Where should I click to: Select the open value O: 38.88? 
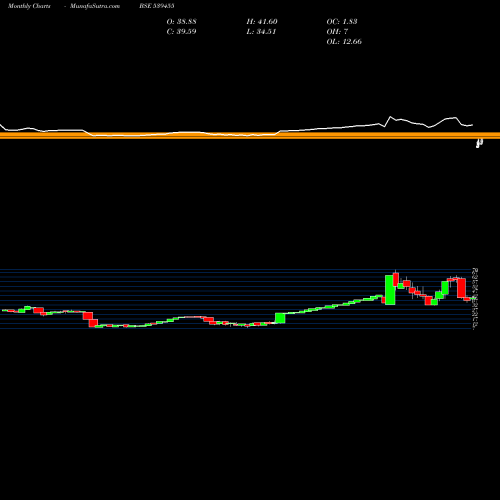pyautogui.click(x=181, y=22)
